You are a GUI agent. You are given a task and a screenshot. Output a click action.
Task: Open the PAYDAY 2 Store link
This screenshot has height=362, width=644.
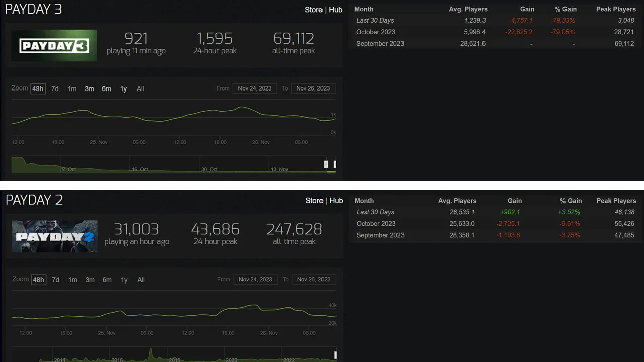tap(314, 200)
